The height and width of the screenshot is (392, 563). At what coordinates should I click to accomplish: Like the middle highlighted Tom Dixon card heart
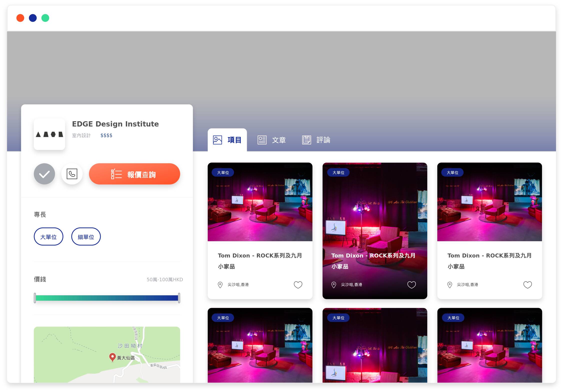click(412, 285)
